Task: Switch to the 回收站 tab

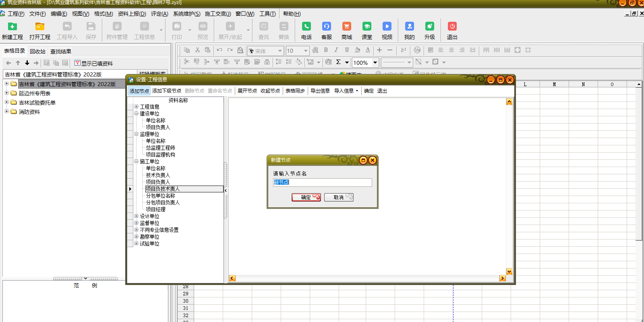Action: pos(37,52)
